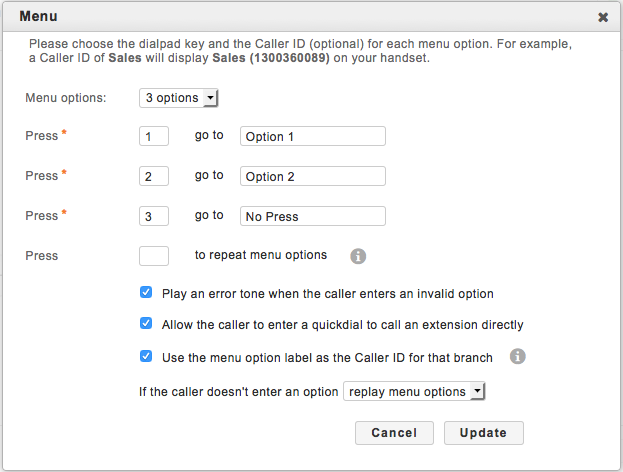Toggle Play an error tone checkbox
The height and width of the screenshot is (472, 623).
[146, 294]
